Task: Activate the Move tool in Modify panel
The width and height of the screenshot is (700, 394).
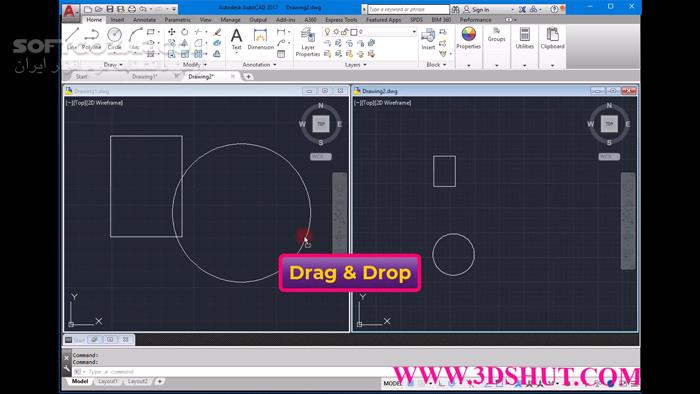Action: tap(171, 32)
